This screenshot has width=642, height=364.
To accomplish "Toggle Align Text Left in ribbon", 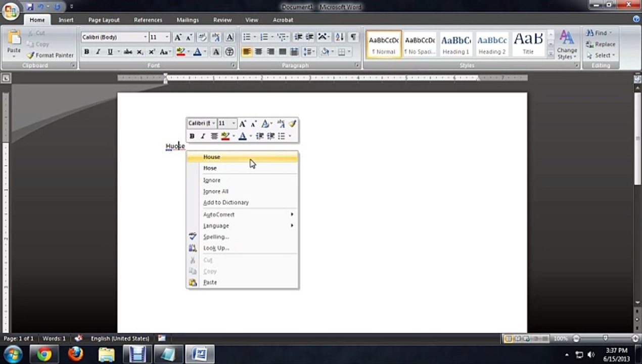I will 246,52.
